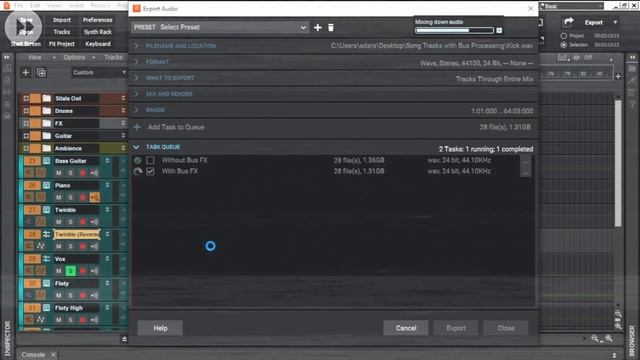Click the Help button
Image resolution: width=640 pixels, height=360 pixels.
(x=160, y=328)
